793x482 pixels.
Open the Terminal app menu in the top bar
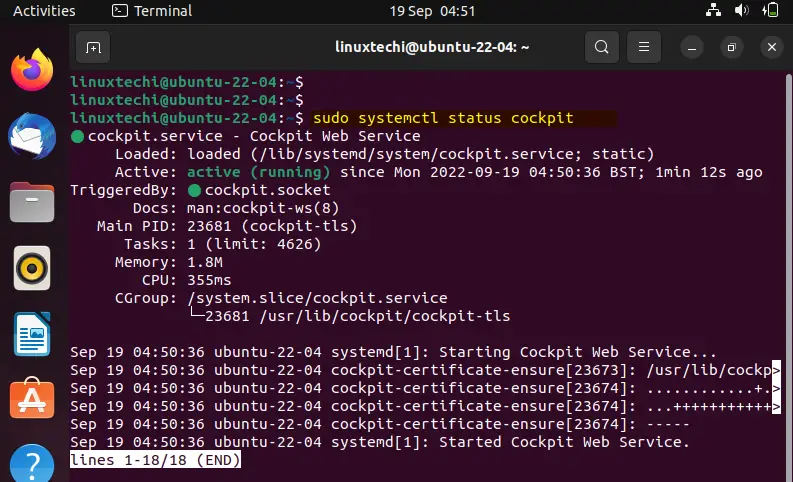[152, 11]
